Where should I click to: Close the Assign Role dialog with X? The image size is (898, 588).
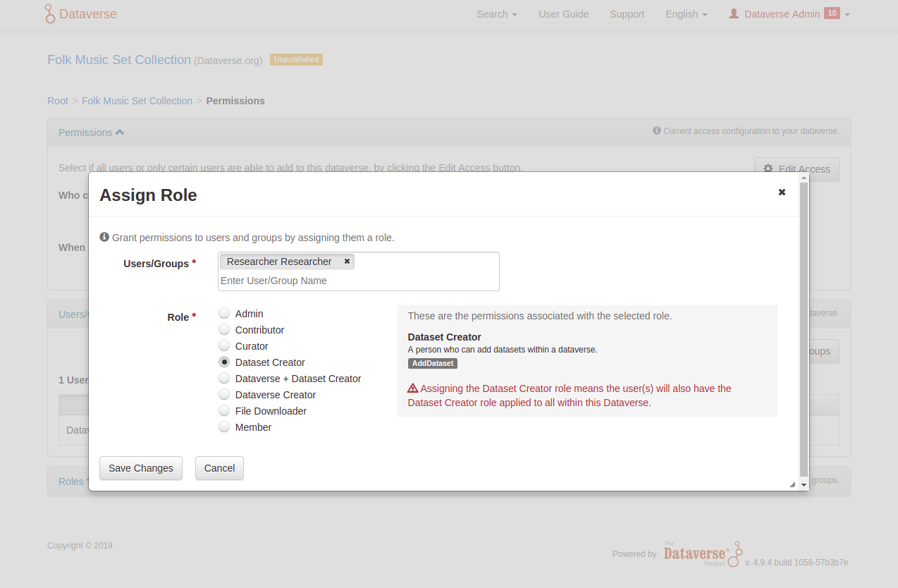pyautogui.click(x=782, y=192)
